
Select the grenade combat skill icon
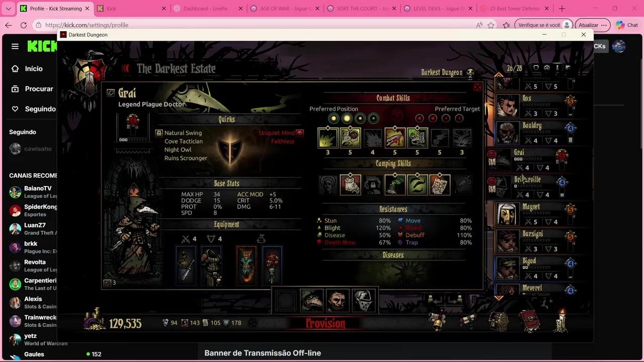pyautogui.click(x=350, y=138)
